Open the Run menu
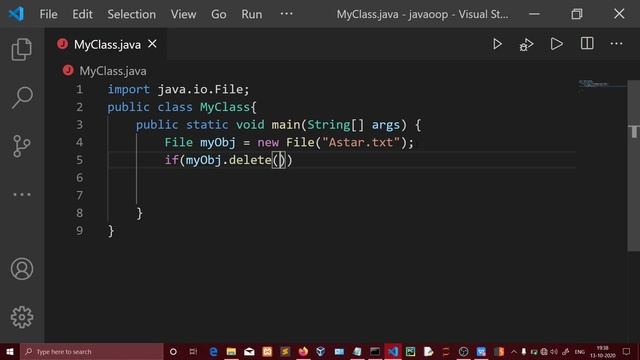Image resolution: width=640 pixels, height=360 pixels. [x=251, y=14]
